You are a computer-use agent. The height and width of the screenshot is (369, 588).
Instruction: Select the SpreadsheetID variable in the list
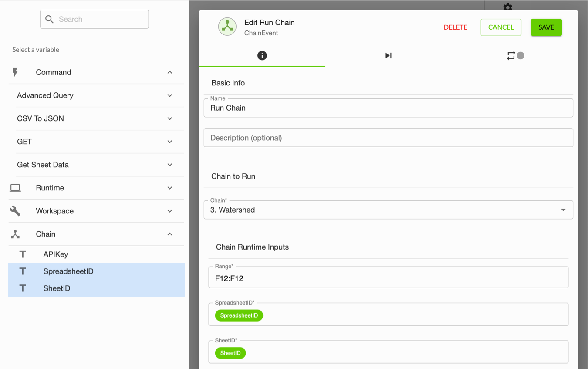[x=68, y=271]
